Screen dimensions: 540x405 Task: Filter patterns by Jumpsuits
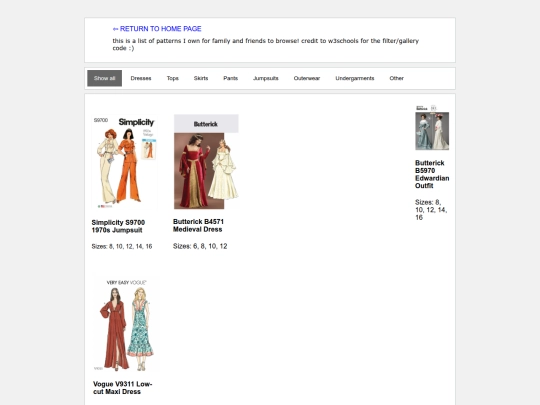click(x=266, y=78)
